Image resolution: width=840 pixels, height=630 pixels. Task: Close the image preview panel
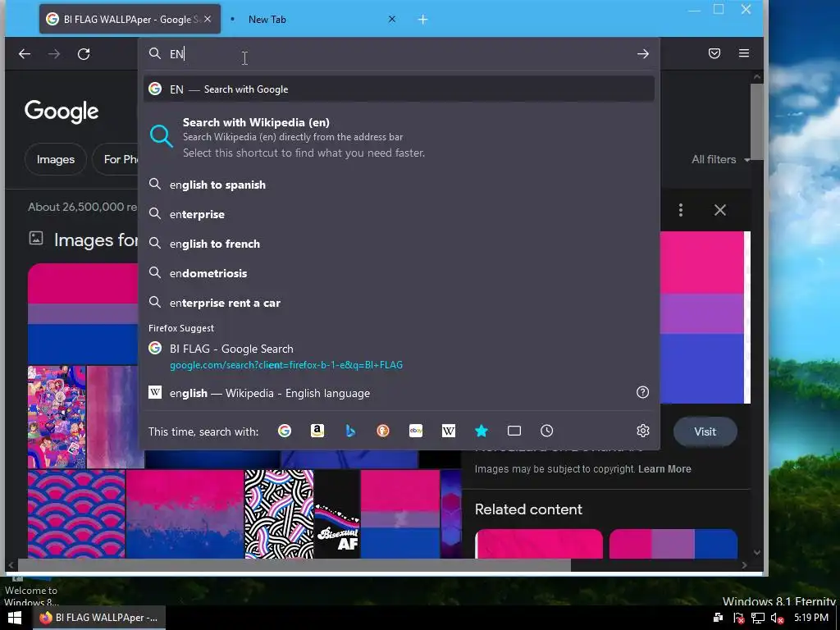720,210
